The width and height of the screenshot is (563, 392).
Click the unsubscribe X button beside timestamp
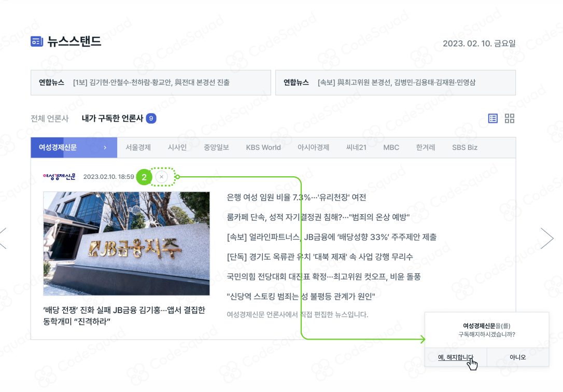coord(161,177)
